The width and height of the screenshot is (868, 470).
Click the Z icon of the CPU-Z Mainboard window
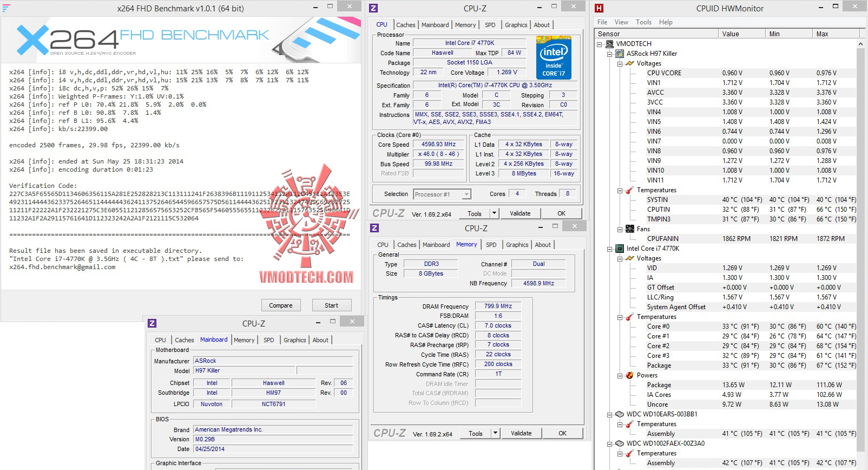[x=152, y=323]
